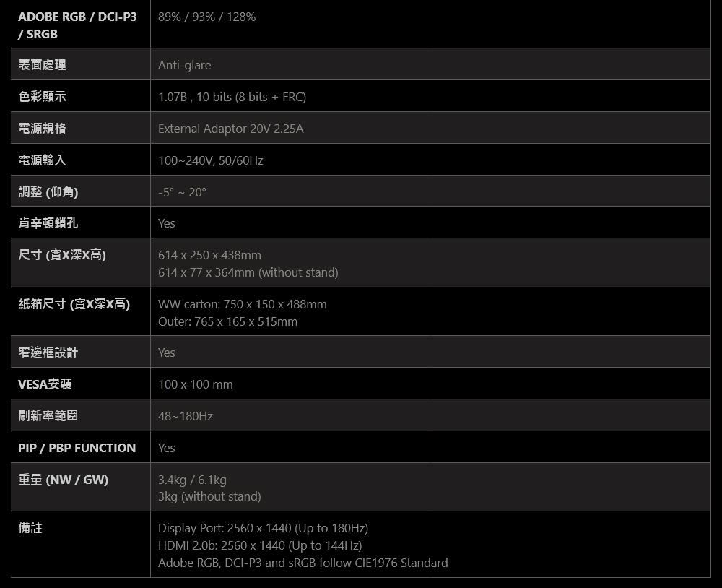This screenshot has width=722, height=588.
Task: Click the CIE1976 Standard note line
Action: [303, 563]
